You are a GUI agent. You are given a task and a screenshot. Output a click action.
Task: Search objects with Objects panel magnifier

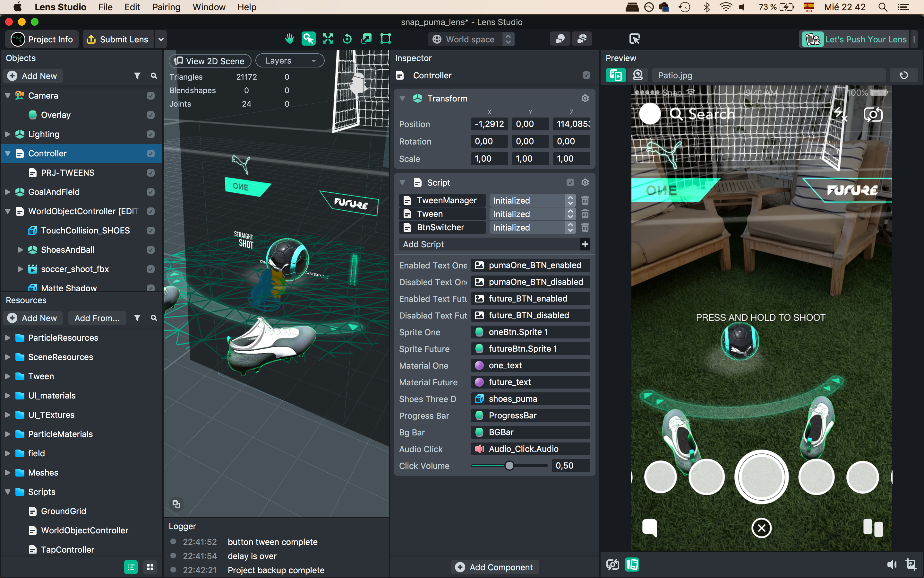[154, 76]
